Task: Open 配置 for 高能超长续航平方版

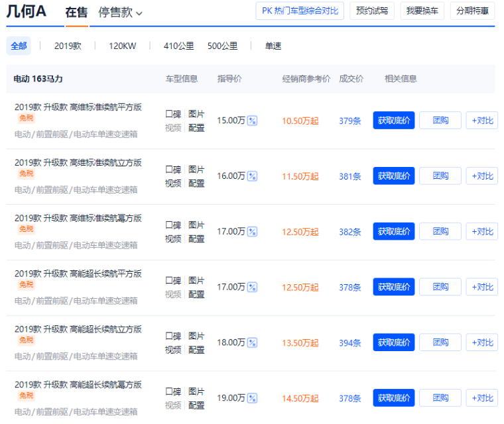Action: (196, 295)
